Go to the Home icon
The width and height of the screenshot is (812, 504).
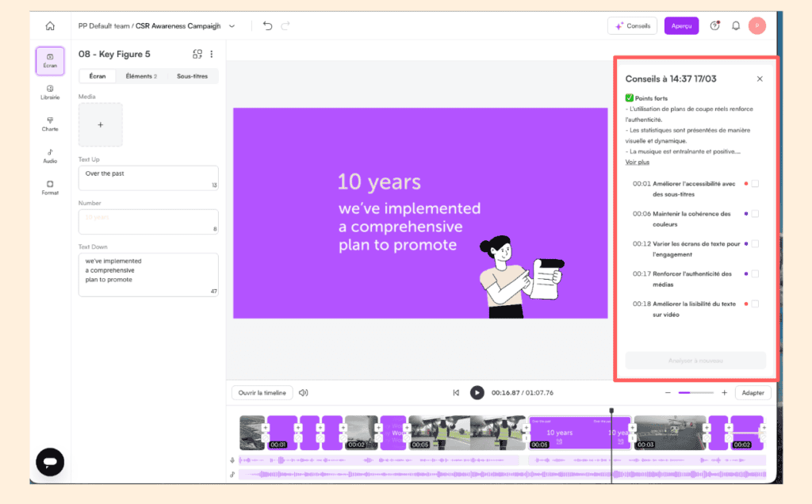click(50, 26)
